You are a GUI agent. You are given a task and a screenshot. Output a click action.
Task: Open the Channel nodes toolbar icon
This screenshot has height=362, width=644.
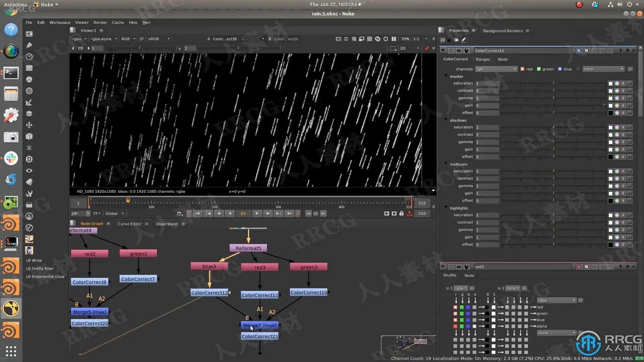tap(29, 68)
